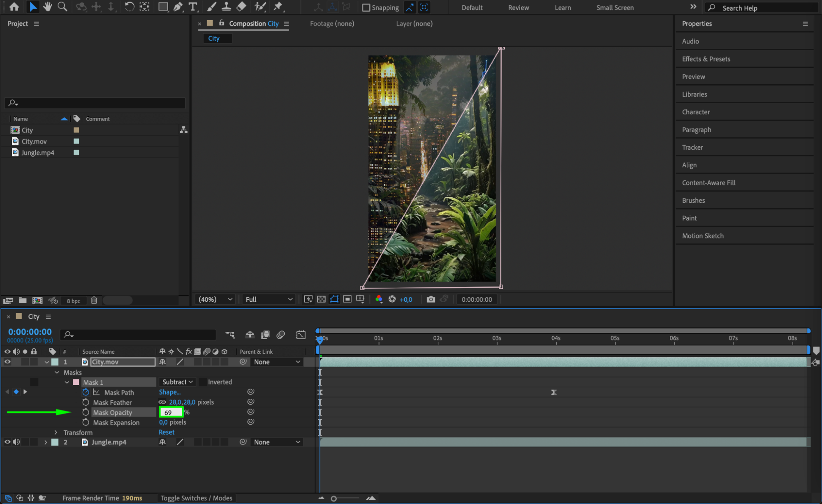The image size is (822, 504).
Task: Click the Mask Opacity value field
Action: click(170, 412)
